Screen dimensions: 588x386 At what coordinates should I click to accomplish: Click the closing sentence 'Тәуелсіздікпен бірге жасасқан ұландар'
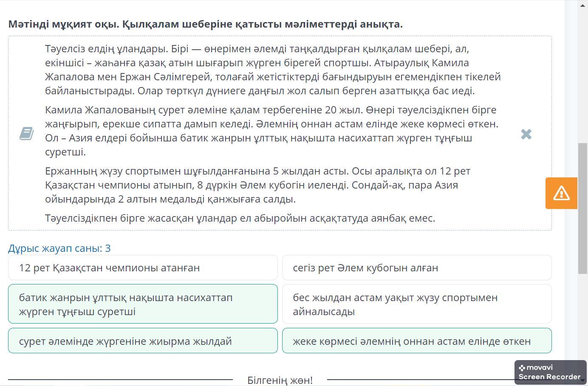click(x=240, y=218)
